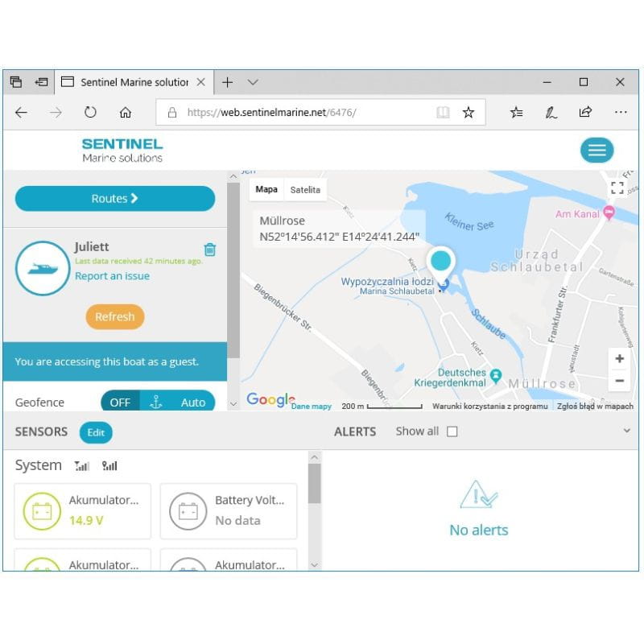Open the hamburger menu in Sentinel header
Screen dimensions: 644x644
point(597,151)
